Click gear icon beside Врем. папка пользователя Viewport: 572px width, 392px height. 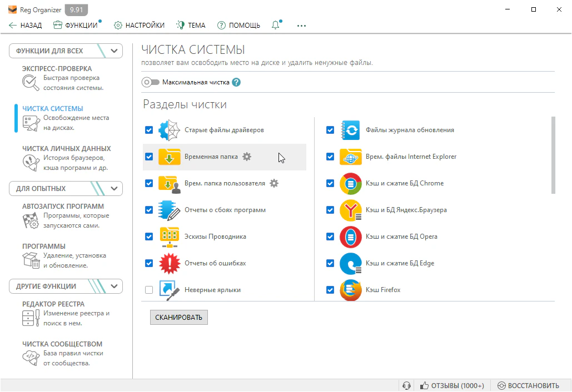[x=273, y=183]
